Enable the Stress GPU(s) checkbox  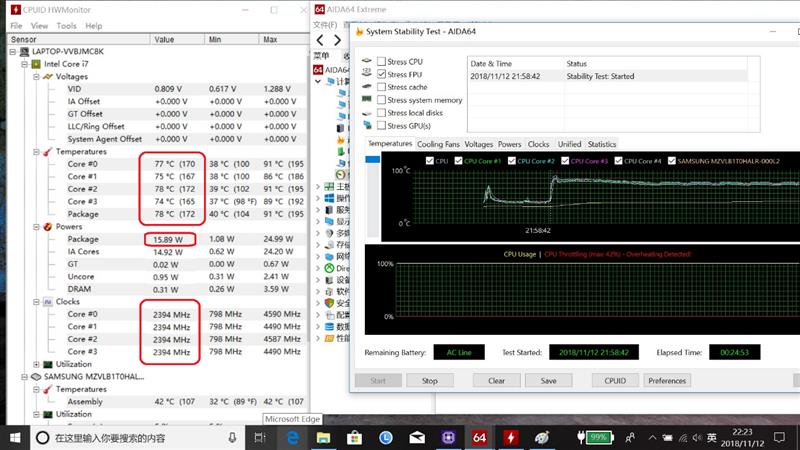pyautogui.click(x=381, y=126)
